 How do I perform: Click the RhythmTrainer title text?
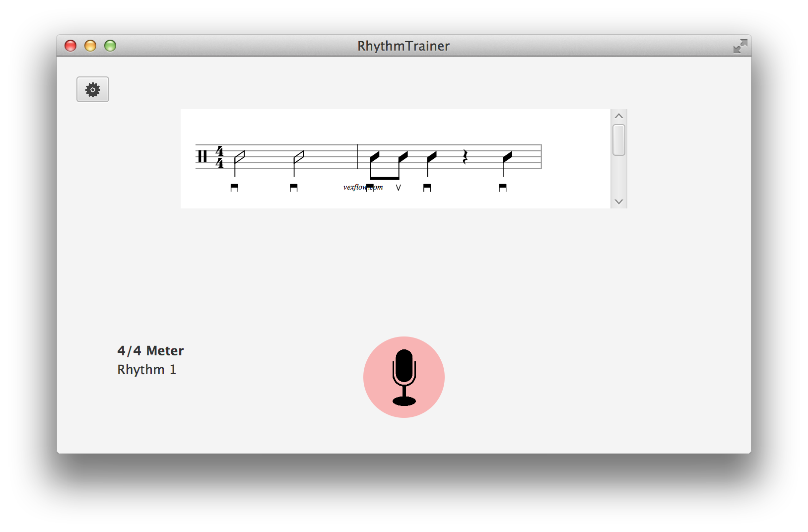pos(404,46)
